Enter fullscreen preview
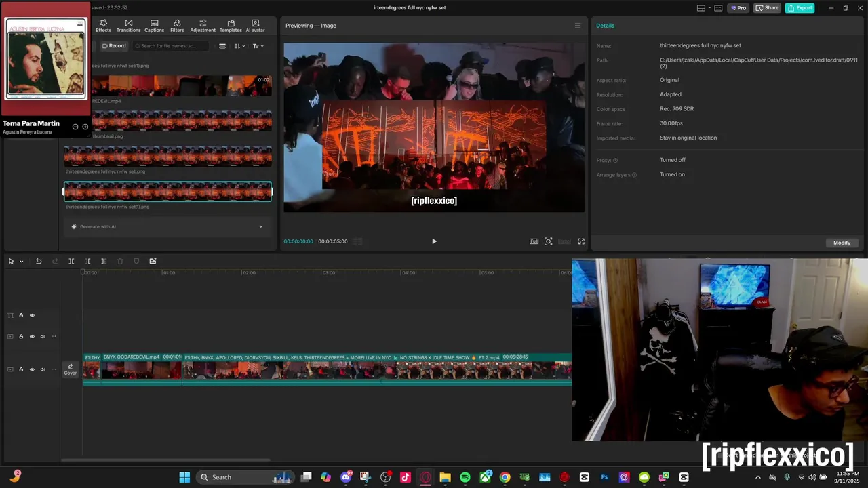 coord(581,241)
